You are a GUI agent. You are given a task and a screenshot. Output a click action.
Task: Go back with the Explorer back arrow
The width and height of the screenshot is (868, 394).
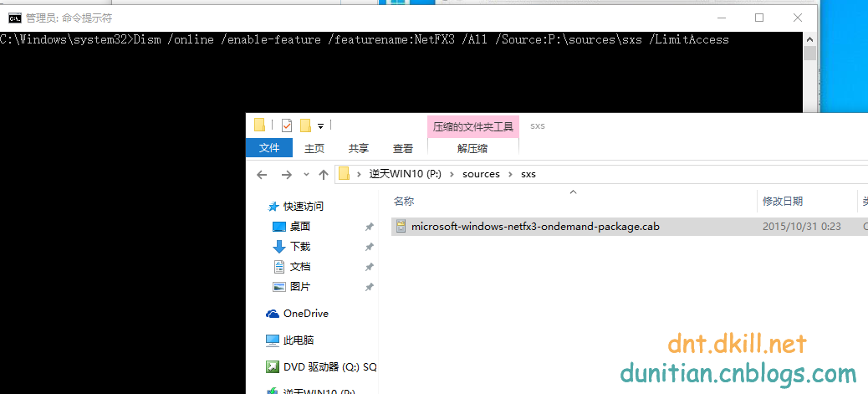[x=262, y=175]
